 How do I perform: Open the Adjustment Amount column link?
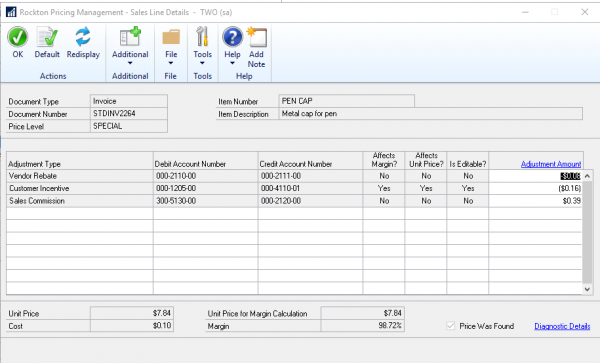click(x=551, y=164)
